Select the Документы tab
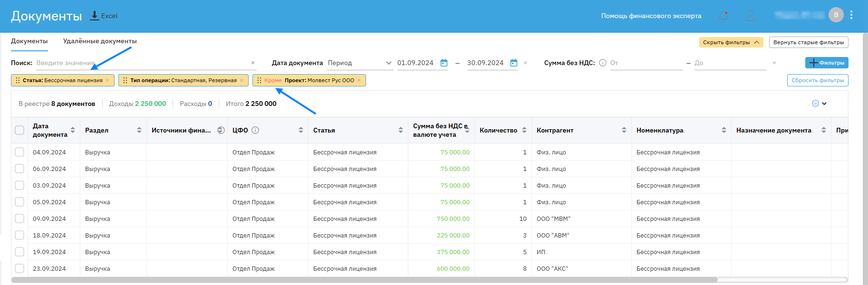 click(29, 41)
